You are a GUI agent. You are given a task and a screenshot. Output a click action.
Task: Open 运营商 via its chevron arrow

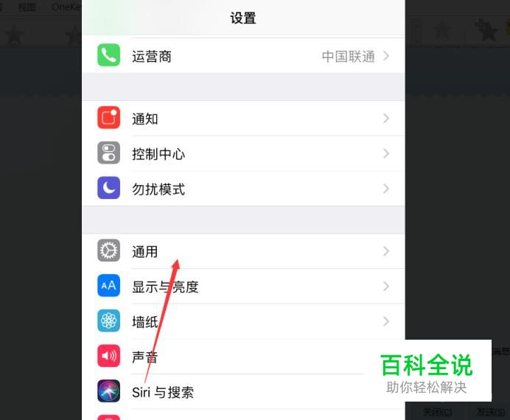coord(386,56)
